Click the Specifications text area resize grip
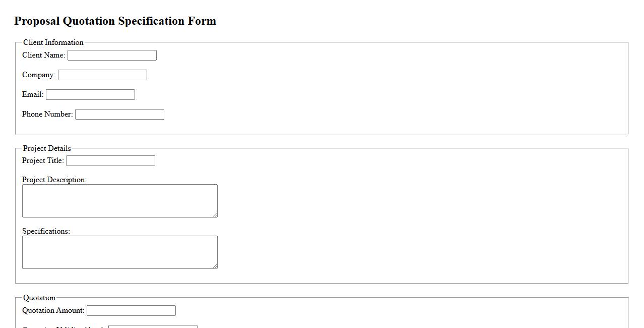644x328 pixels. click(215, 266)
